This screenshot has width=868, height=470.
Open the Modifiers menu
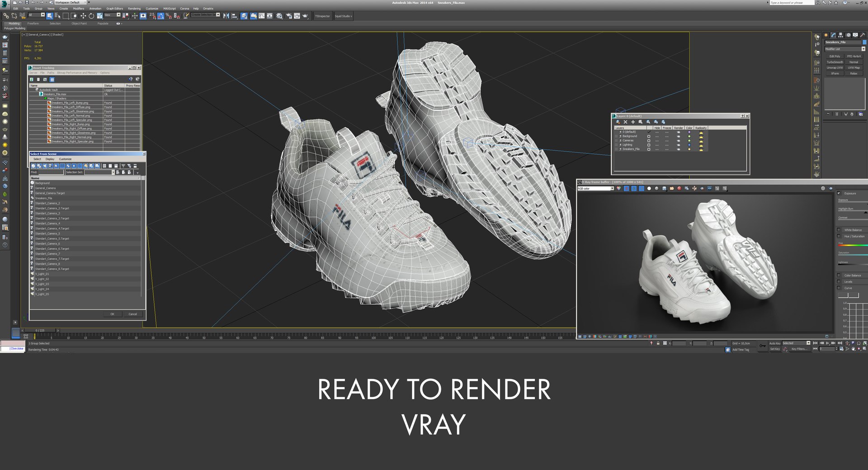click(x=79, y=9)
